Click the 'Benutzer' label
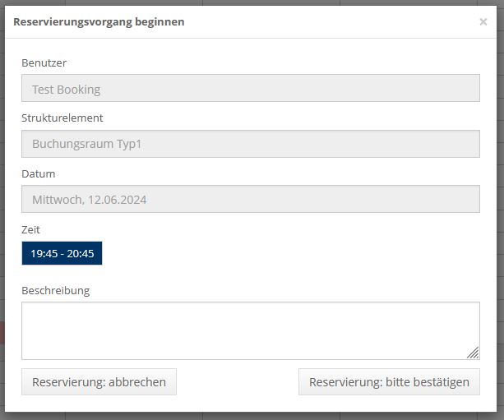The image size is (504, 420). click(x=44, y=62)
